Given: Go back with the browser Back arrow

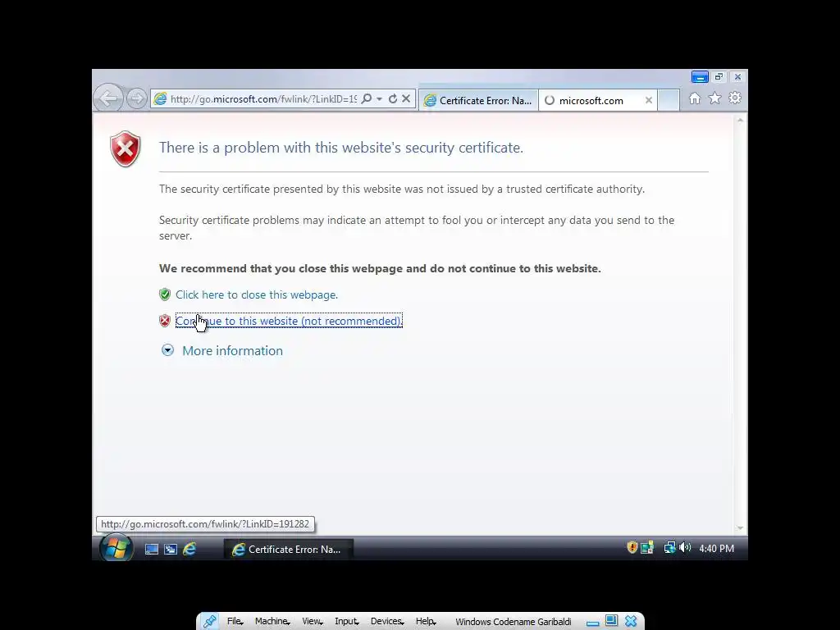Looking at the screenshot, I should point(109,98).
